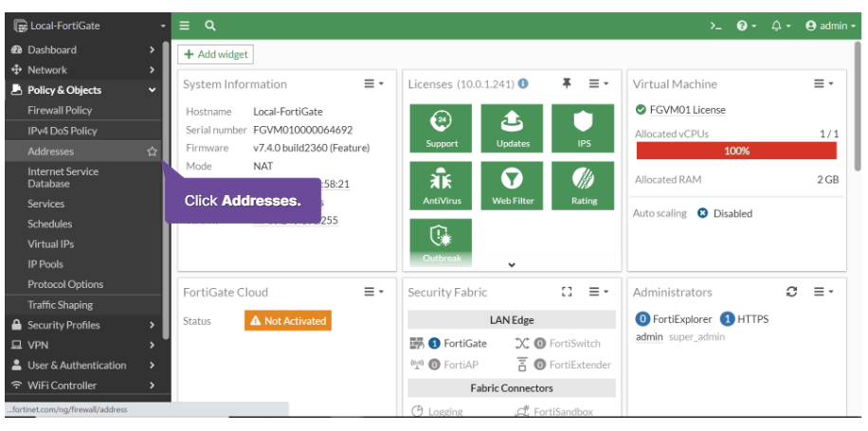
Task: Click the FGVM01 License link
Action: coord(688,110)
